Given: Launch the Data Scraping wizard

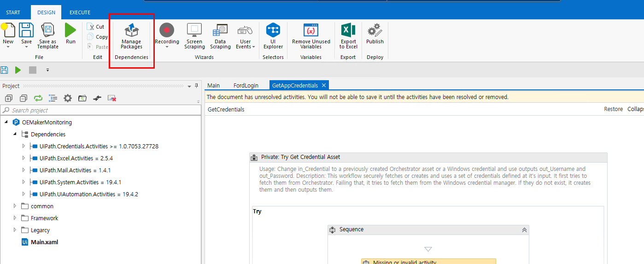Looking at the screenshot, I should point(220,36).
